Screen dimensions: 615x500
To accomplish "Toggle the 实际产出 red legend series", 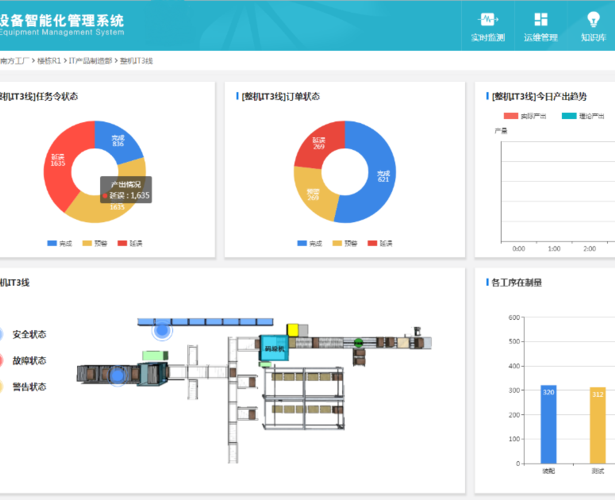I will point(525,116).
